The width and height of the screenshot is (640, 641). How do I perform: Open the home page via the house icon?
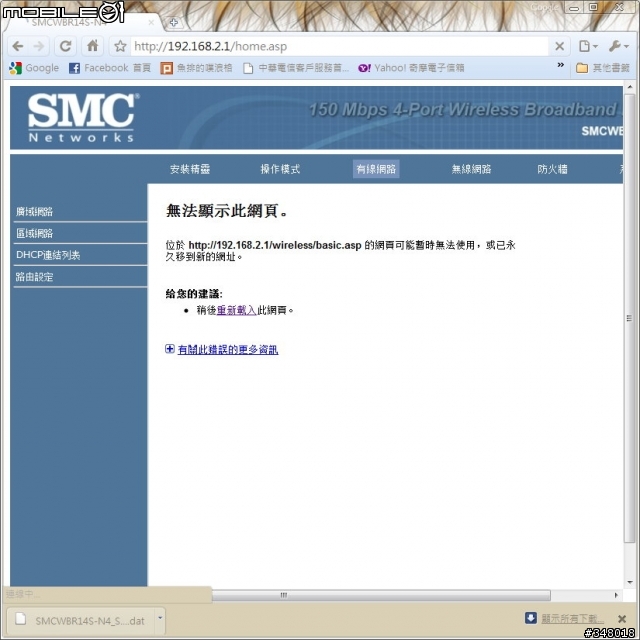pyautogui.click(x=93, y=46)
